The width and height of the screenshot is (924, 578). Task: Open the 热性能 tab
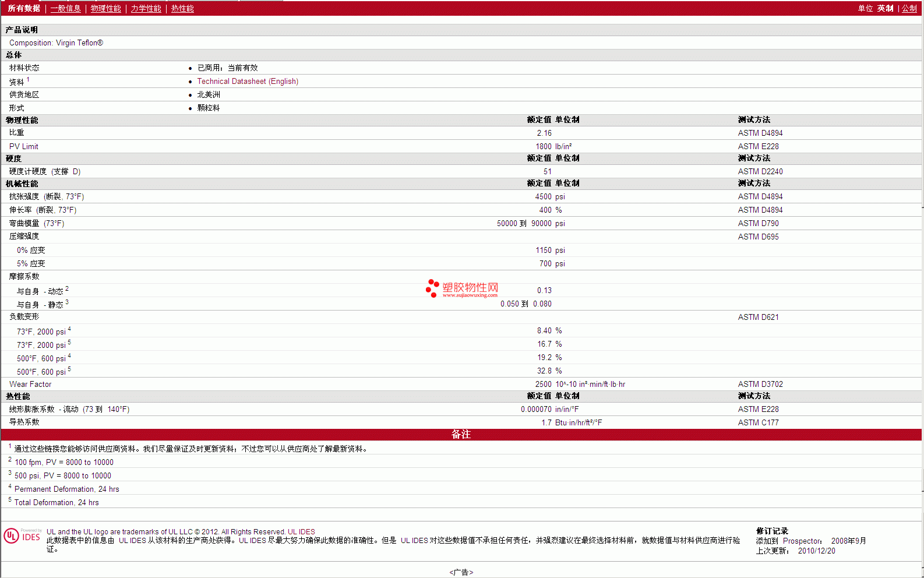click(182, 8)
